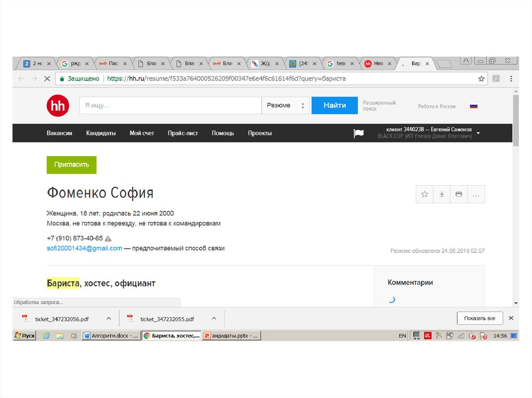Open more actions ellipsis button
This screenshot has height=398, width=532.
[476, 194]
